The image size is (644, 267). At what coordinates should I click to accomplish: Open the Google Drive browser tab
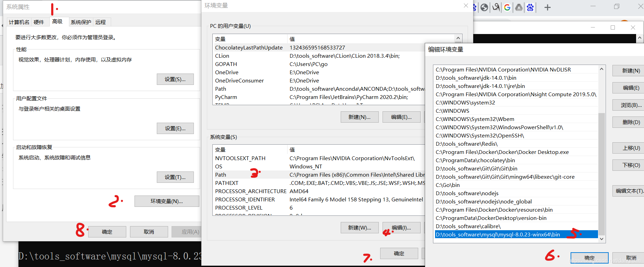point(519,7)
